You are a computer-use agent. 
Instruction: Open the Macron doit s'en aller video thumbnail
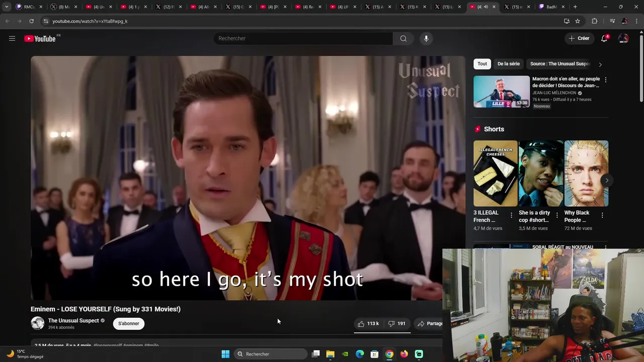click(x=502, y=92)
